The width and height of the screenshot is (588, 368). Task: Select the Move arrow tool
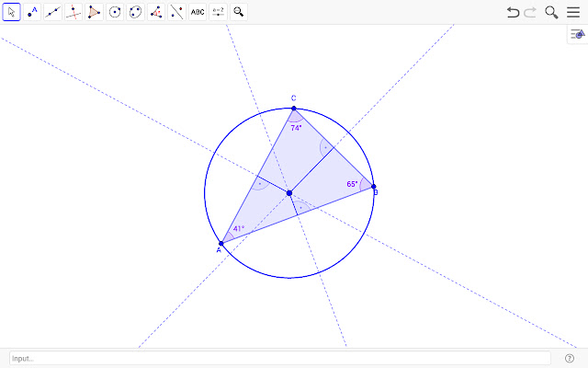pos(11,12)
